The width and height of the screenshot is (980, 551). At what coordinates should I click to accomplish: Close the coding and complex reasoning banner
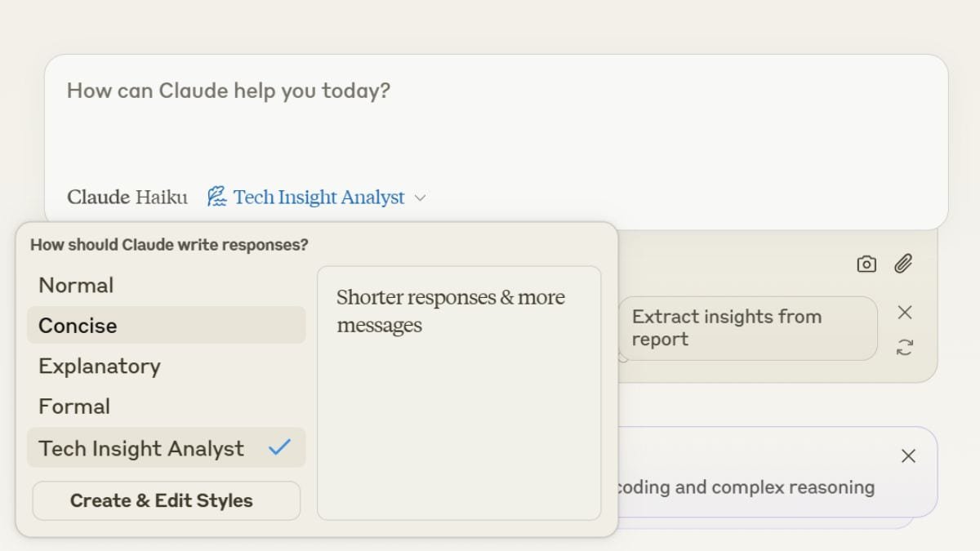point(908,456)
